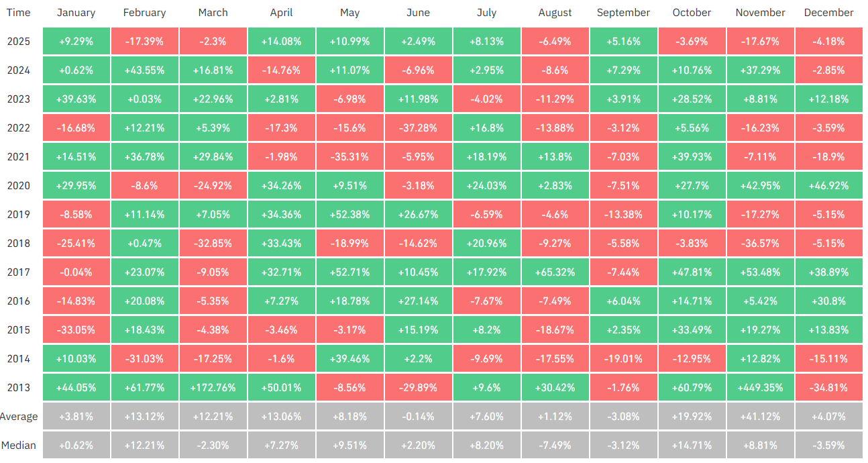Select the December 2020 +46.92% cell
The image size is (868, 463).
pyautogui.click(x=828, y=185)
